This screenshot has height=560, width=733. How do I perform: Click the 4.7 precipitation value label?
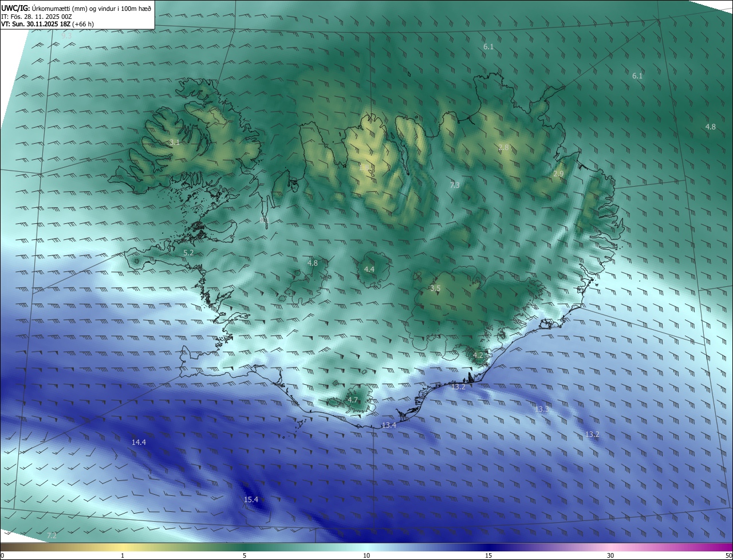(352, 400)
